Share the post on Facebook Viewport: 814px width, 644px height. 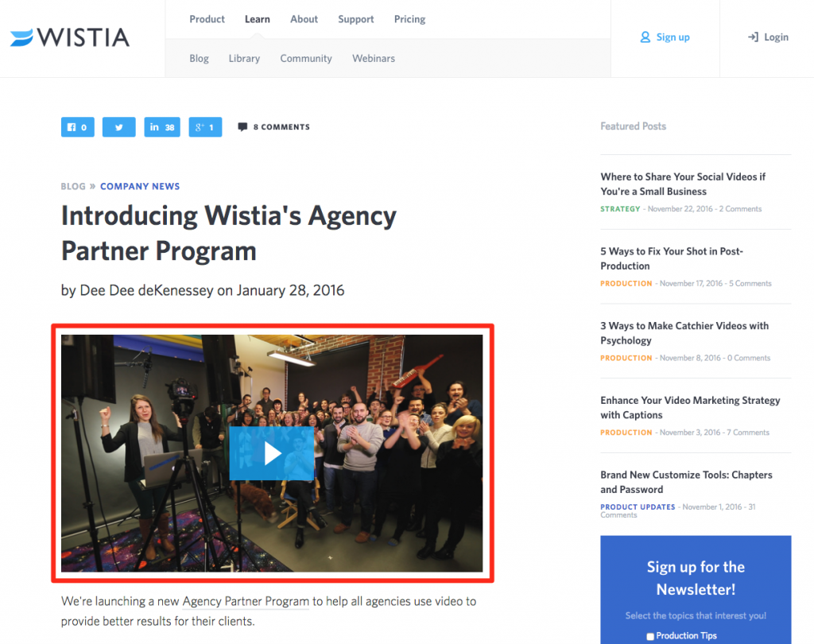coord(78,127)
